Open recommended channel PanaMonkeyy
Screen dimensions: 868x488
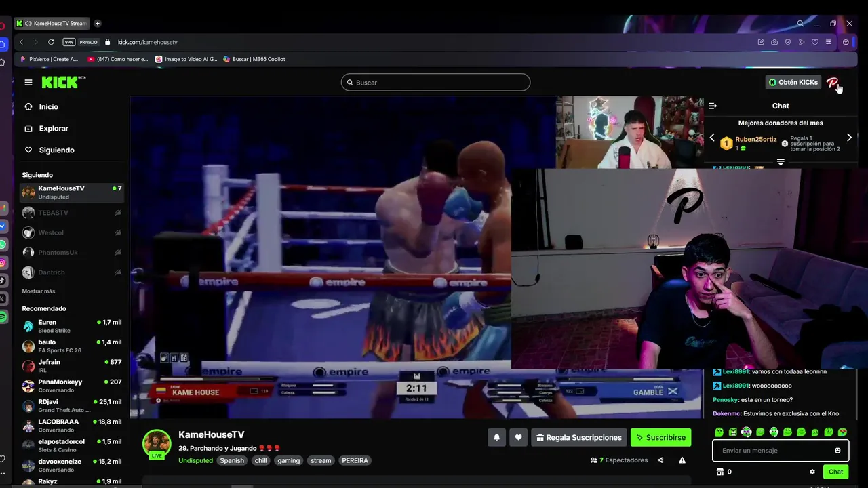pyautogui.click(x=71, y=386)
